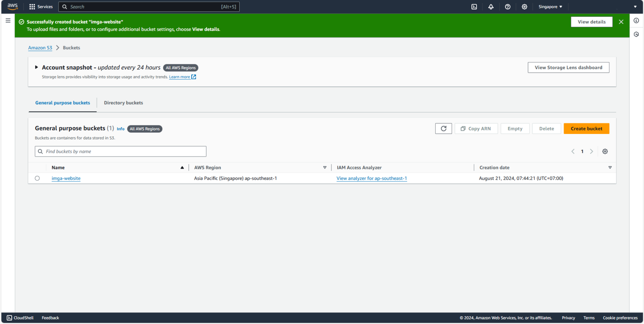Click the Buckets breadcrumb text
The image size is (644, 324).
[x=71, y=48]
